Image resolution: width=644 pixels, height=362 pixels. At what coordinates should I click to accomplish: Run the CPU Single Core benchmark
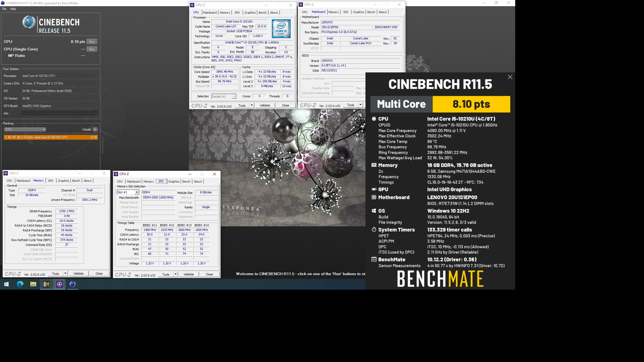(x=92, y=49)
